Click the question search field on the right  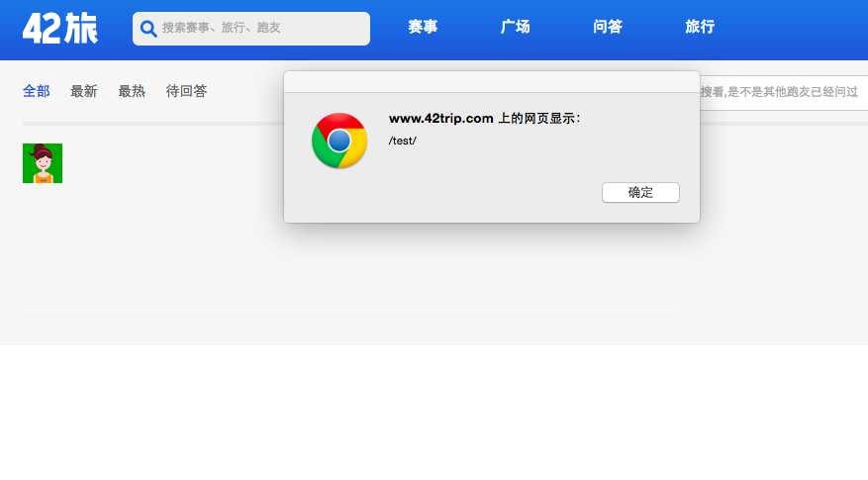point(784,92)
